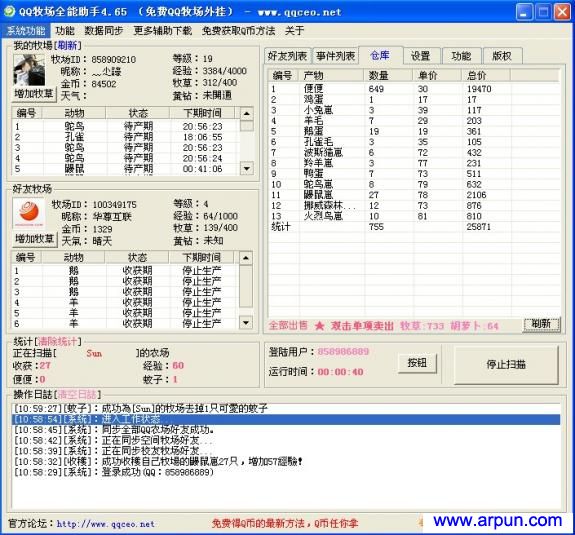Image resolution: width=575 pixels, height=535 pixels.
Task: Select warehouse row 小兔崽
Action: pos(414,110)
